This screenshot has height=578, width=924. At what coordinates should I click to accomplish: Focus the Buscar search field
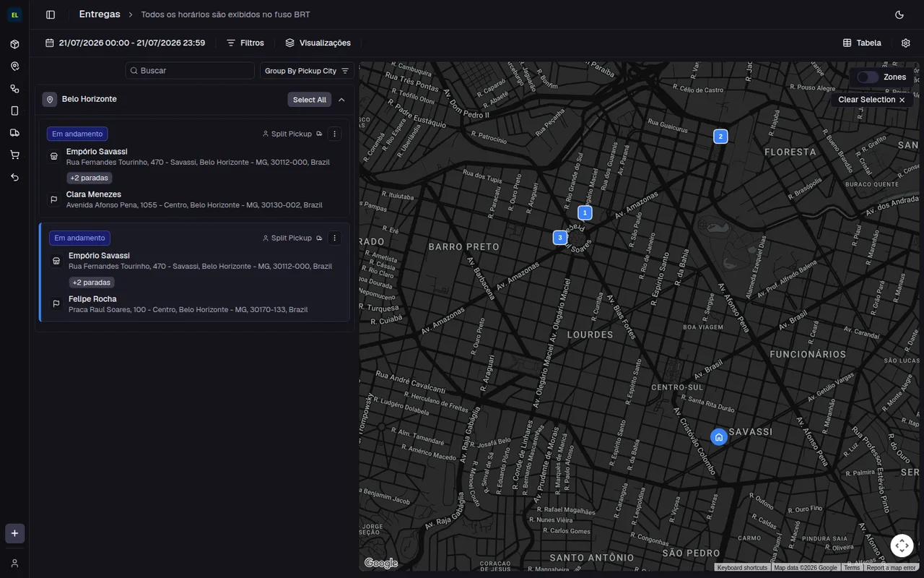pyautogui.click(x=190, y=71)
